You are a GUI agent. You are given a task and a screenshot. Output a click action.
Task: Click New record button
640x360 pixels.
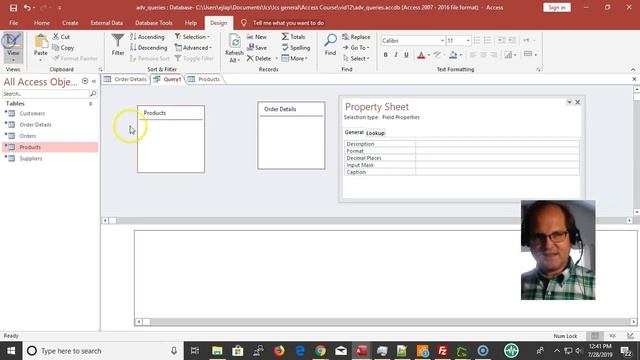click(257, 37)
